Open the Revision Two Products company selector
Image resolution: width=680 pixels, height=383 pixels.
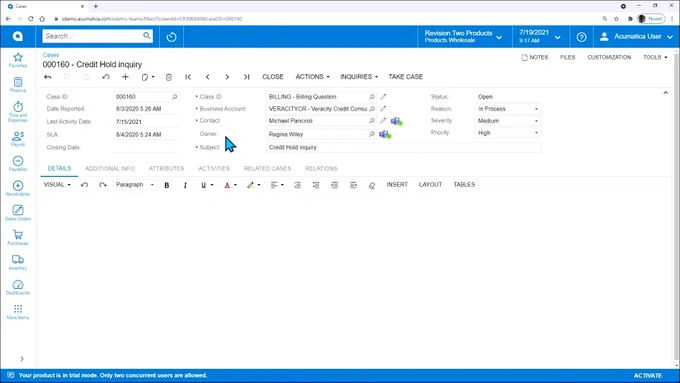[463, 36]
